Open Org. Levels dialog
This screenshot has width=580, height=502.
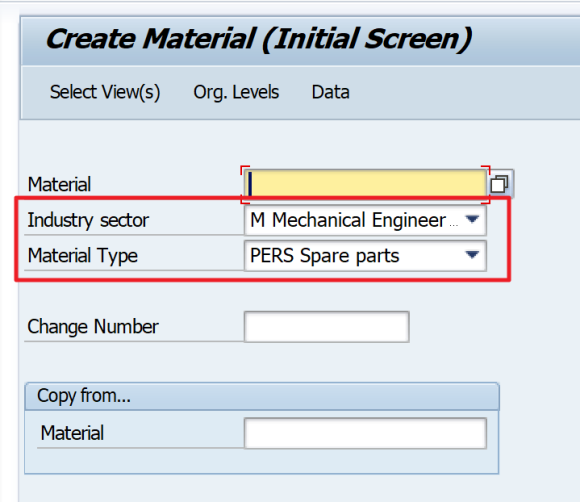236,92
